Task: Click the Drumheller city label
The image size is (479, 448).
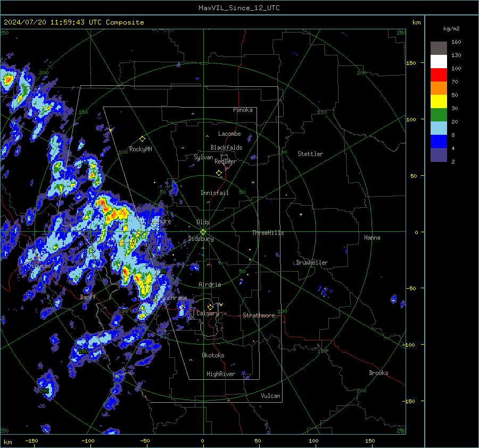Action: [x=312, y=263]
